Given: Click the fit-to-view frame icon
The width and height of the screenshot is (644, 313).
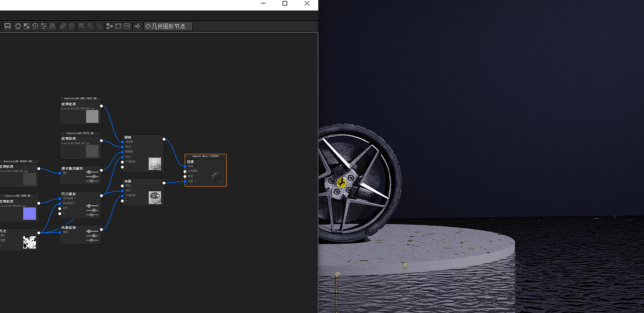Looking at the screenshot, I should coord(118,27).
